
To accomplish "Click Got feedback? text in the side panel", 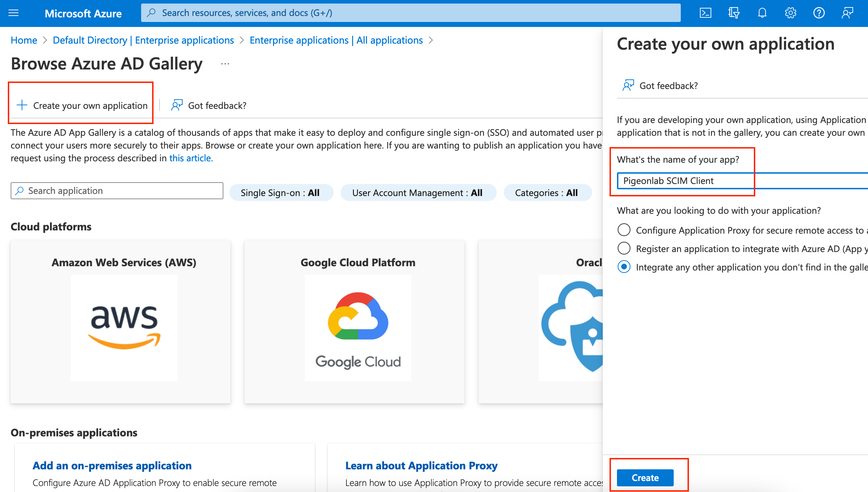I will click(668, 86).
